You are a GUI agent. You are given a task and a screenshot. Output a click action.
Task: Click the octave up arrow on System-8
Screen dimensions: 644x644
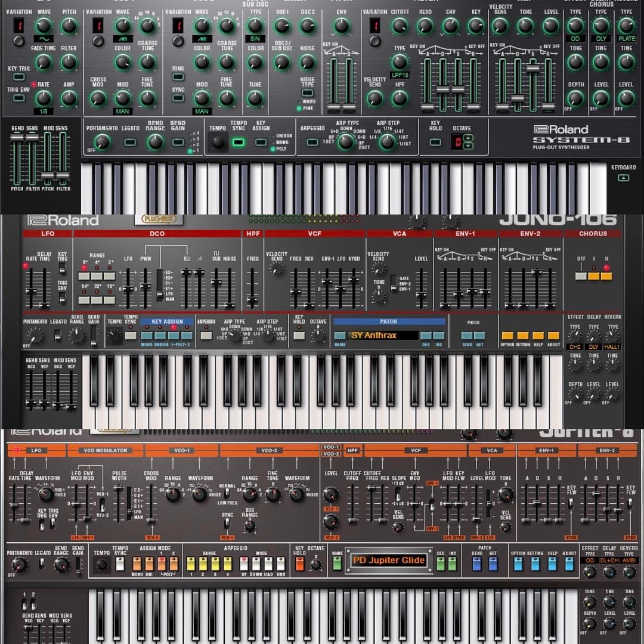click(x=468, y=138)
